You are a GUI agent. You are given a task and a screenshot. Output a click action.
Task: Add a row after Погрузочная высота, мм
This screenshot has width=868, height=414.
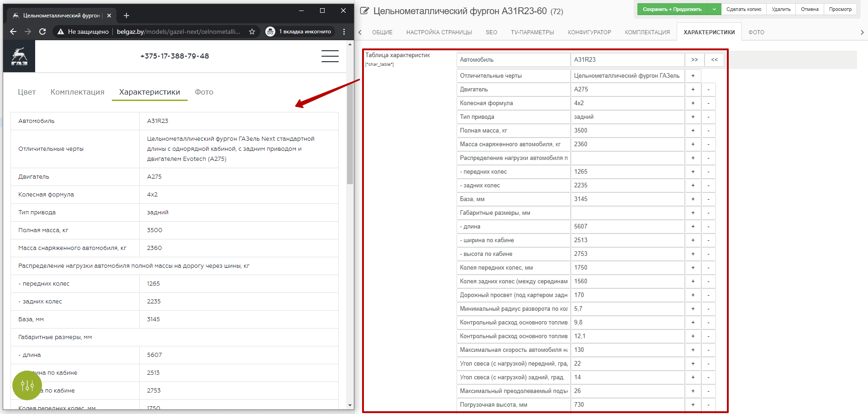693,405
